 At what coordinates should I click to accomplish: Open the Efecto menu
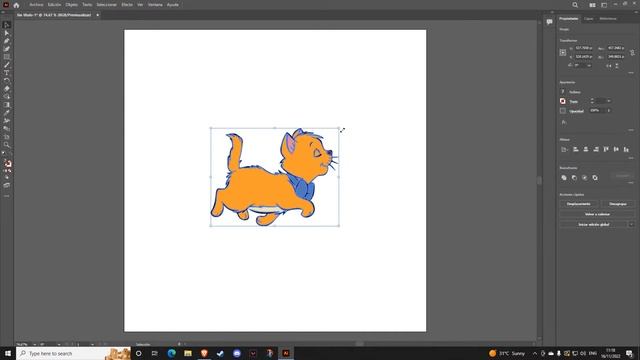(127, 5)
